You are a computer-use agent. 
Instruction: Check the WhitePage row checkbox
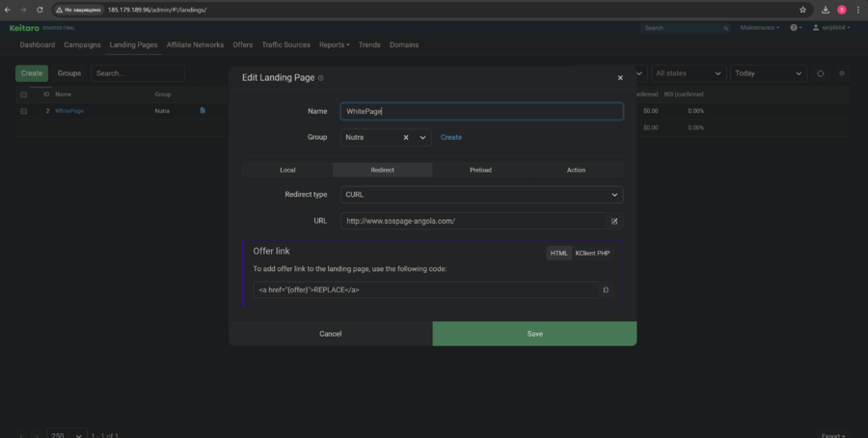(24, 111)
